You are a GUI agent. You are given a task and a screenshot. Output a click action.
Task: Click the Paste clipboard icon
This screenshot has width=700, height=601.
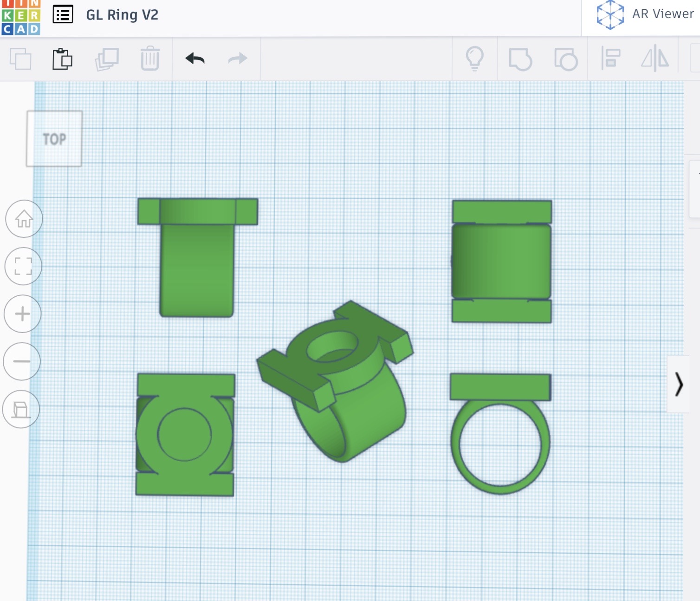tap(62, 59)
